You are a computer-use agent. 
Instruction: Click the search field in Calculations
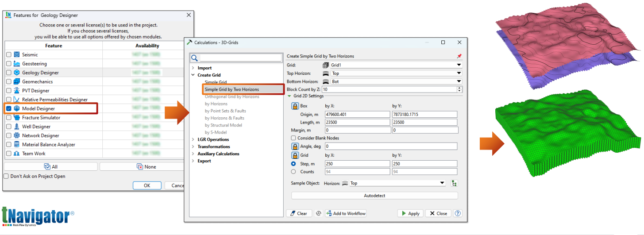coord(240,58)
